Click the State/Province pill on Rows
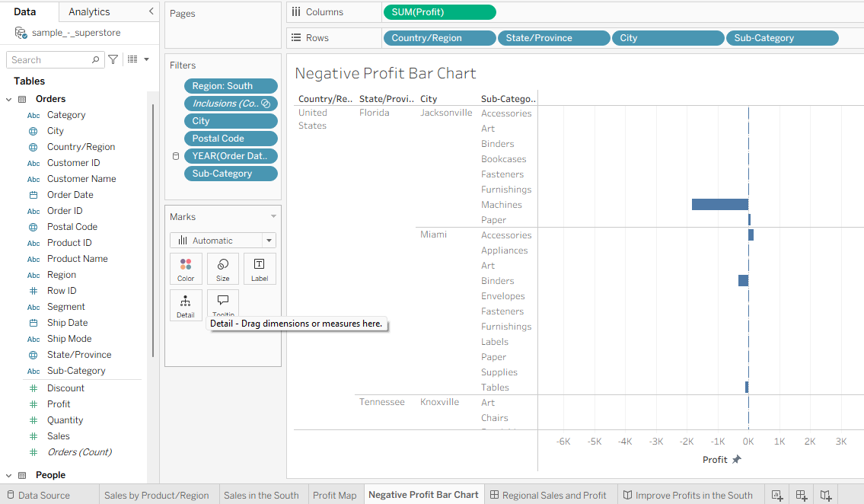The width and height of the screenshot is (864, 504). point(553,38)
